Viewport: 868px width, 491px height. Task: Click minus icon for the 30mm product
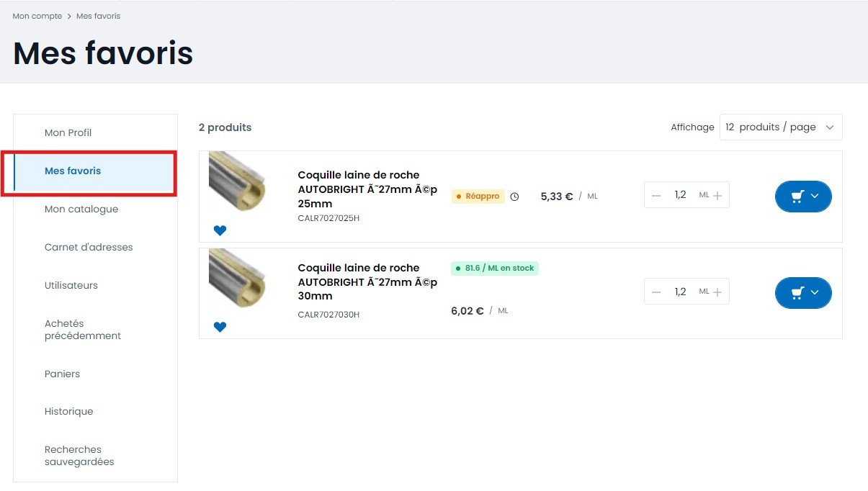pos(656,292)
